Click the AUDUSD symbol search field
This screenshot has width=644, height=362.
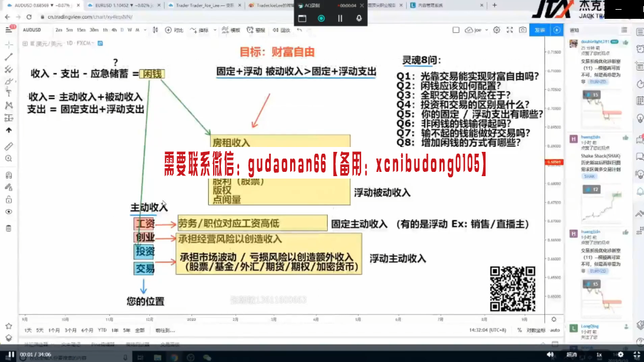tap(32, 30)
